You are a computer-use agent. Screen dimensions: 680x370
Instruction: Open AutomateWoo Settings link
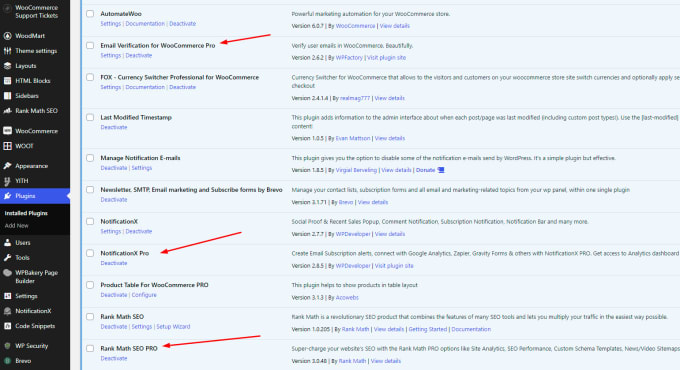click(111, 24)
